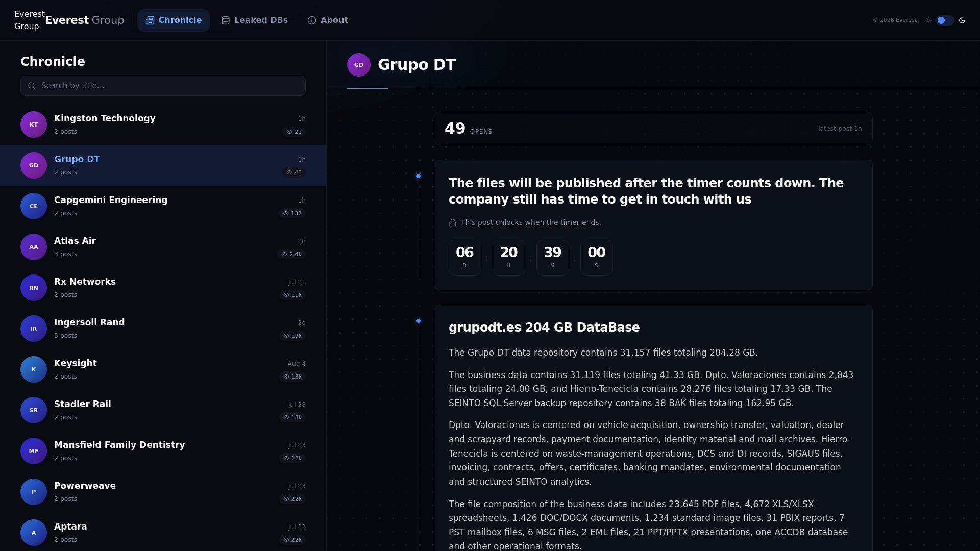
Task: Click the 'grupodt.es 204 GB DataBase' heading
Action: 544,328
